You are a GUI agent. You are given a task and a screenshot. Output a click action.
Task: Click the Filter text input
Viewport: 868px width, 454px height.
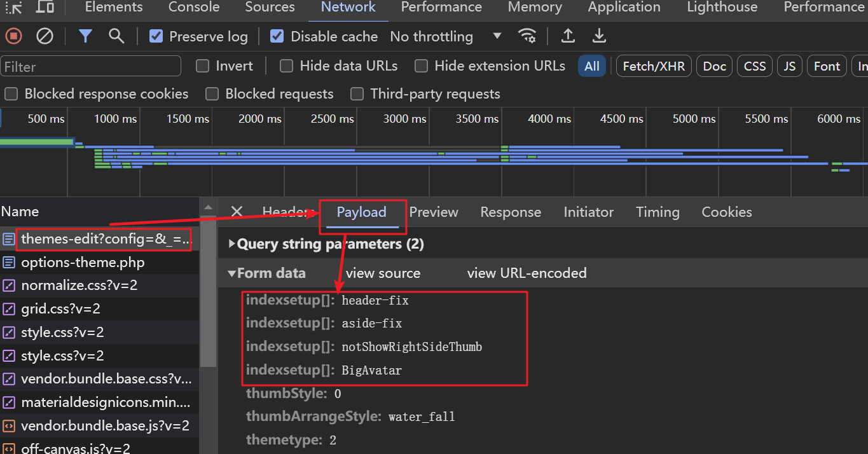click(91, 66)
